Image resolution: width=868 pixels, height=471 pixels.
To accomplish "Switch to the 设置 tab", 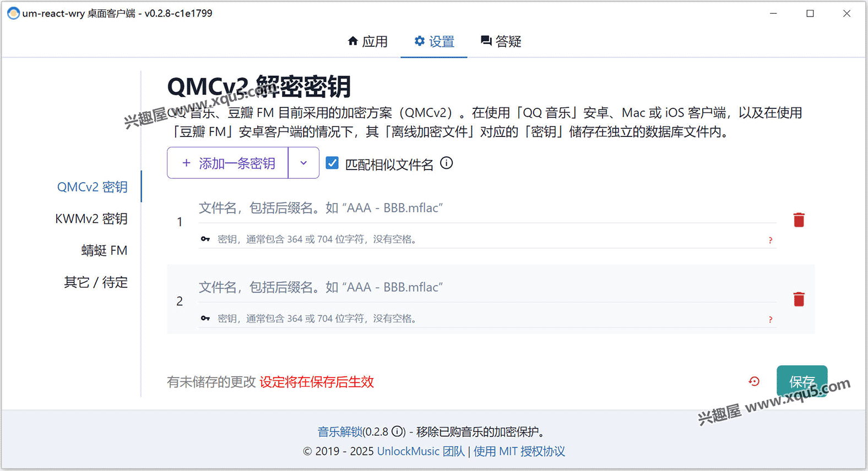I will point(434,41).
